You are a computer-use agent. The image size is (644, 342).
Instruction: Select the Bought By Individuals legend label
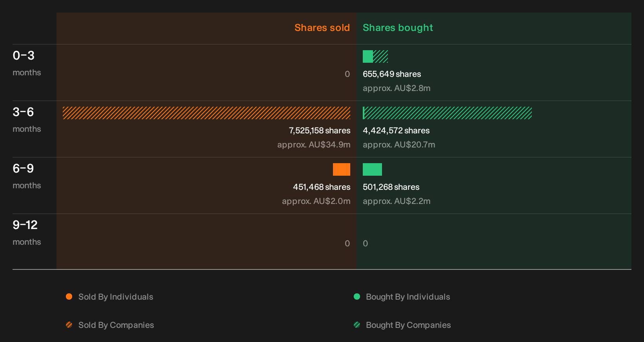tap(408, 297)
